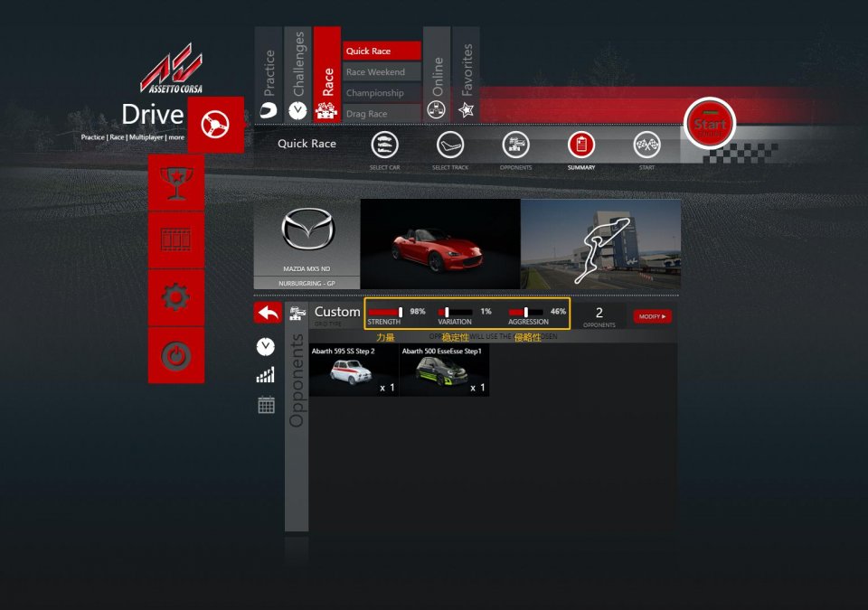This screenshot has width=868, height=610.
Task: Open the replay film strip tile
Action: coord(176,240)
